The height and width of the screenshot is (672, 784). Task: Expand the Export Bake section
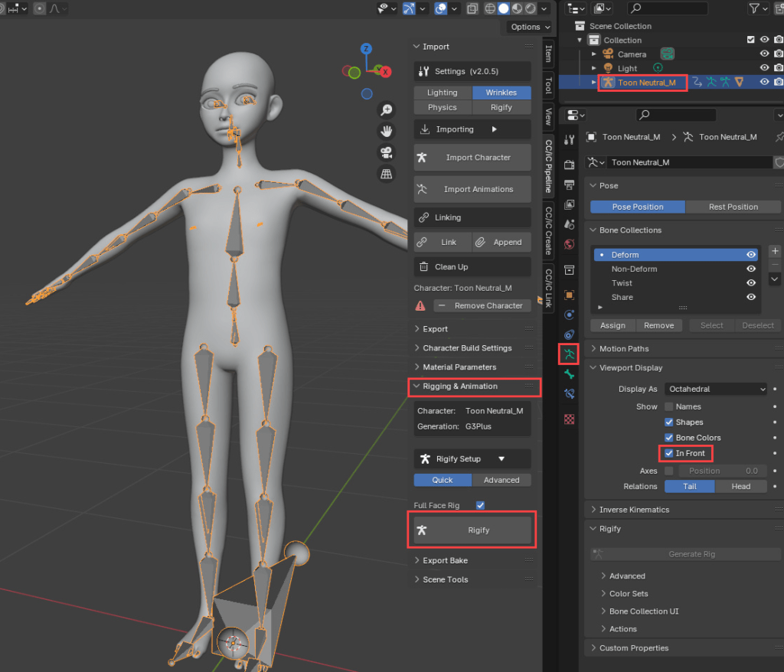[x=445, y=560]
